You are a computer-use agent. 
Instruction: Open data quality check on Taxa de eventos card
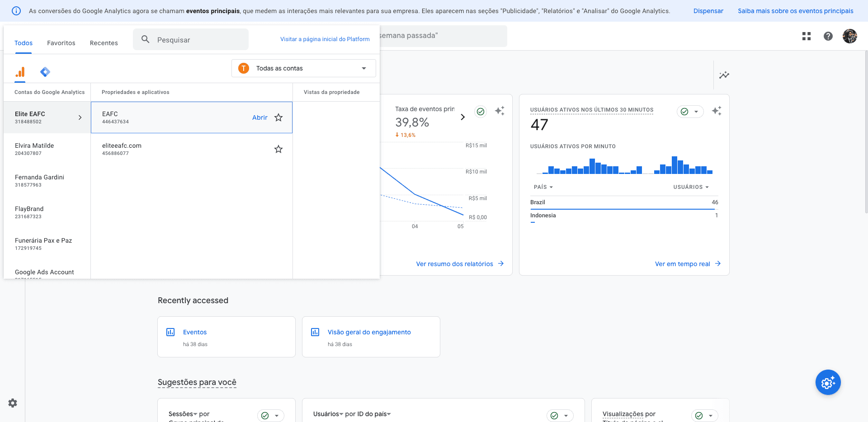pyautogui.click(x=481, y=112)
